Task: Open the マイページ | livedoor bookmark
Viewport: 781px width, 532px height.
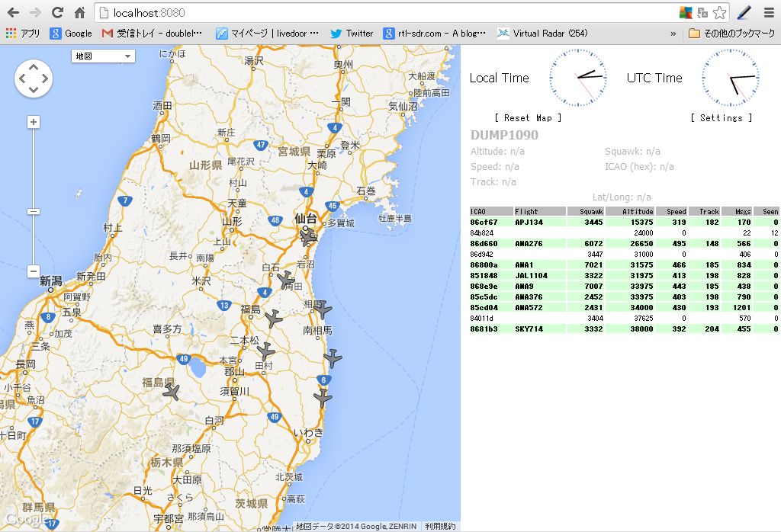Action: (x=267, y=34)
